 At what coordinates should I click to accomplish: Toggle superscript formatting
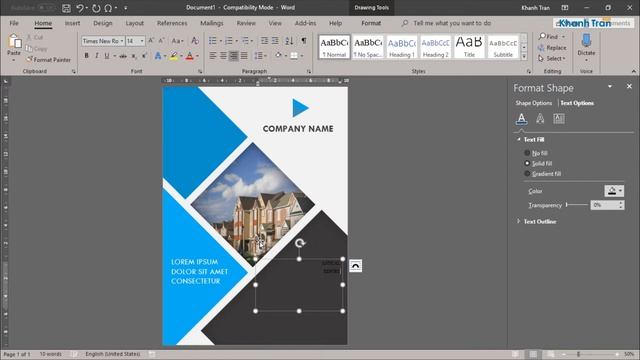click(144, 56)
